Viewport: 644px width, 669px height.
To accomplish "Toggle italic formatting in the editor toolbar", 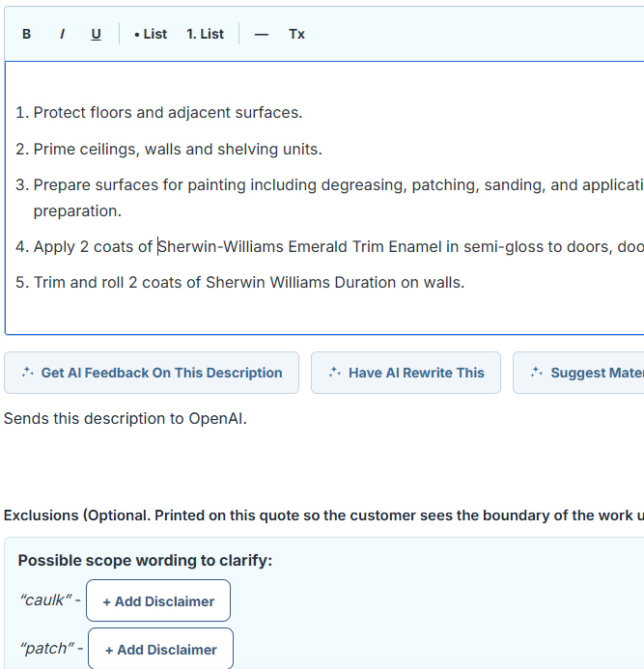I will 63,34.
